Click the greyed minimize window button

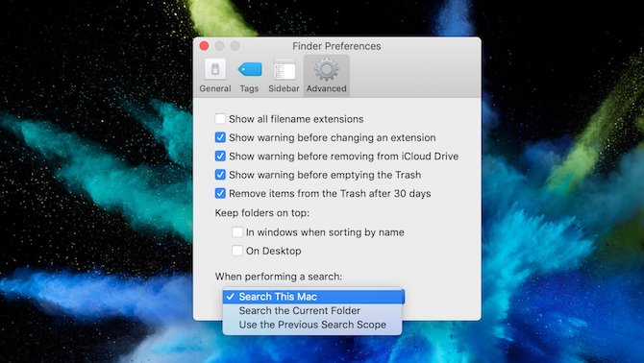tap(220, 46)
